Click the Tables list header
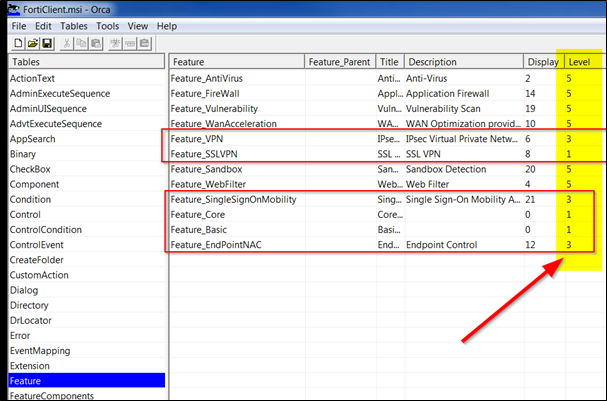 point(87,62)
